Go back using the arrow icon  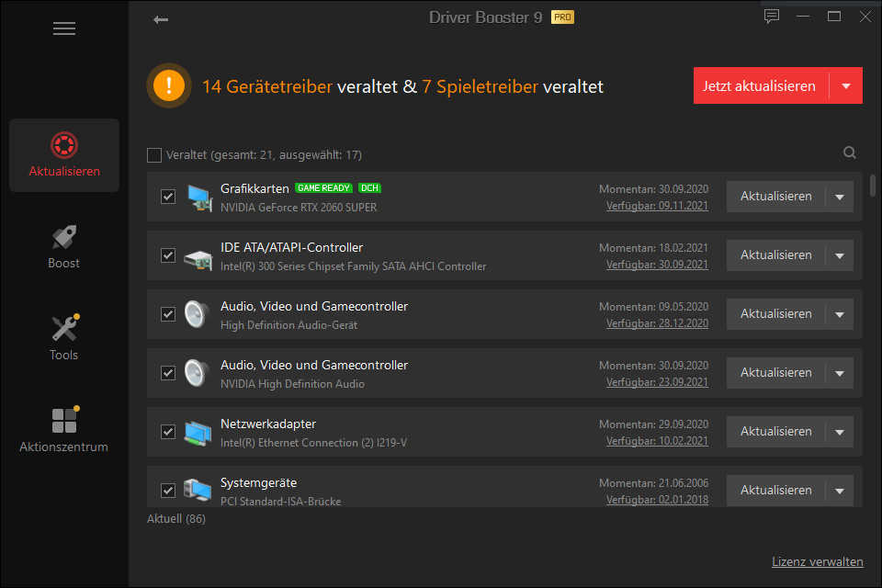(x=161, y=19)
